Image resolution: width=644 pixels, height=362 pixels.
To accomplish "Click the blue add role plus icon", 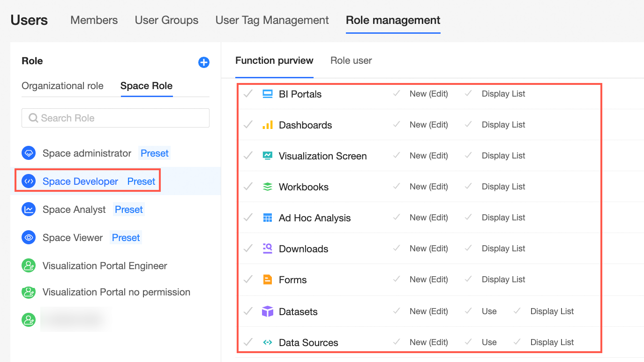I will coord(204,62).
